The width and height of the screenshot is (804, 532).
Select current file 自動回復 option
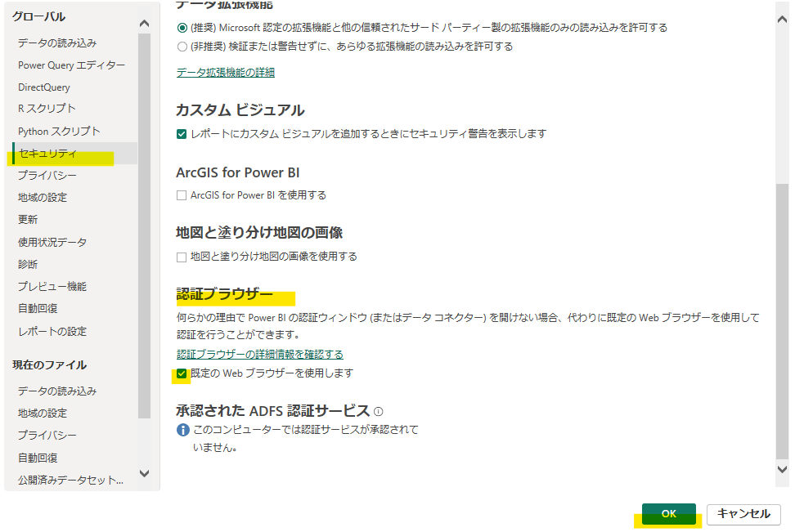click(38, 458)
